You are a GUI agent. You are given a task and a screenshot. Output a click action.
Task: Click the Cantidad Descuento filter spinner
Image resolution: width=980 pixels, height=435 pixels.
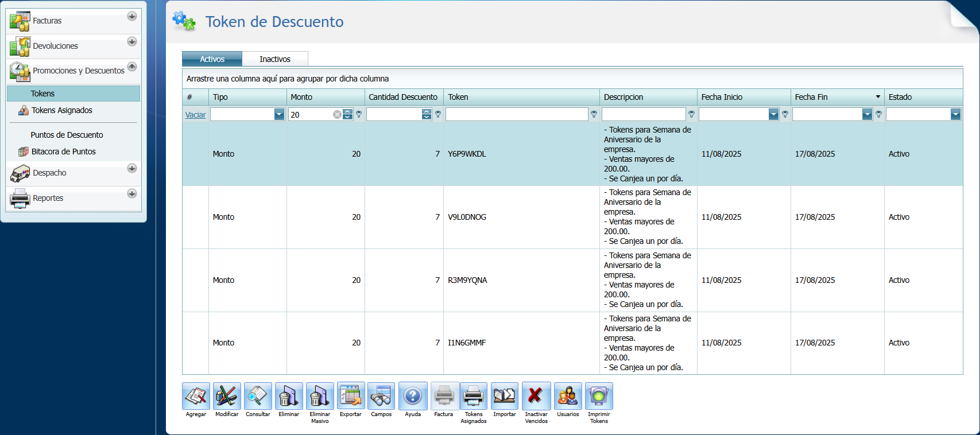427,115
